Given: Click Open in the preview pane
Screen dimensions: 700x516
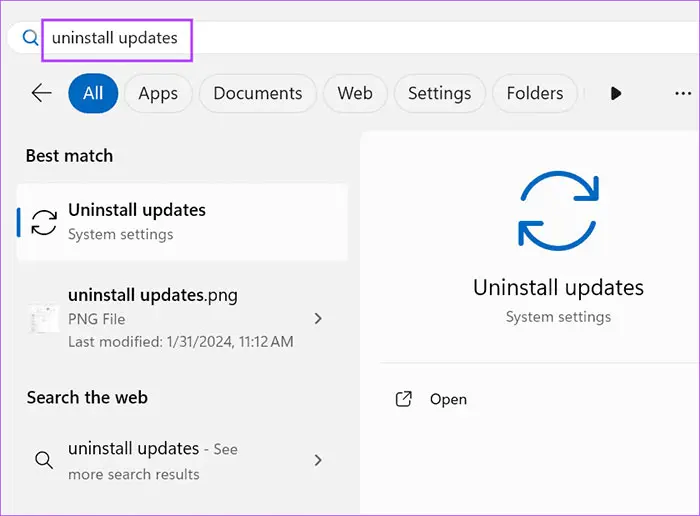Looking at the screenshot, I should click(x=448, y=399).
